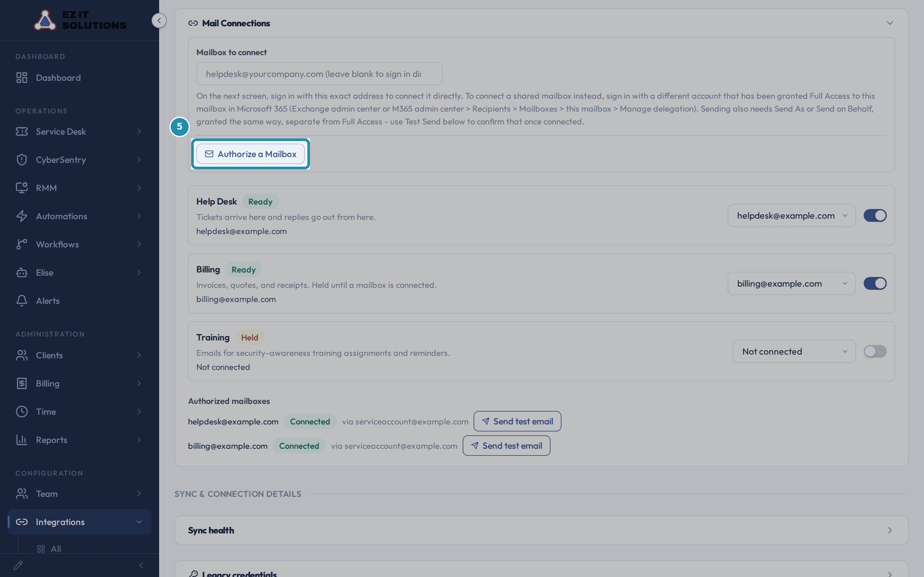Viewport: 924px width, 577px height.
Task: Click the Dashboard grid icon
Action: [22, 78]
